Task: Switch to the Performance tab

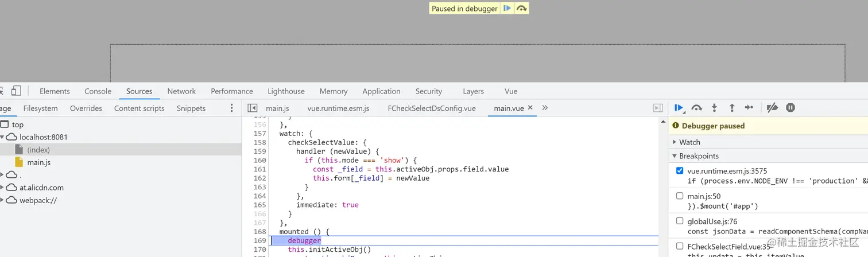Action: (x=232, y=91)
